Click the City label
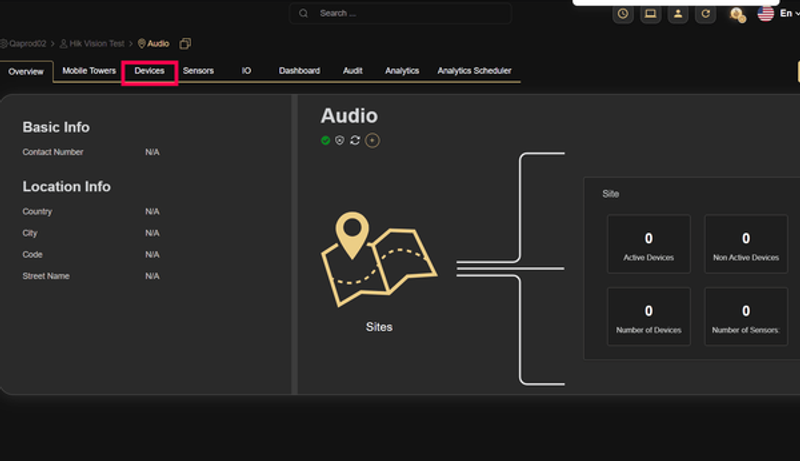The image size is (800, 461). 30,233
